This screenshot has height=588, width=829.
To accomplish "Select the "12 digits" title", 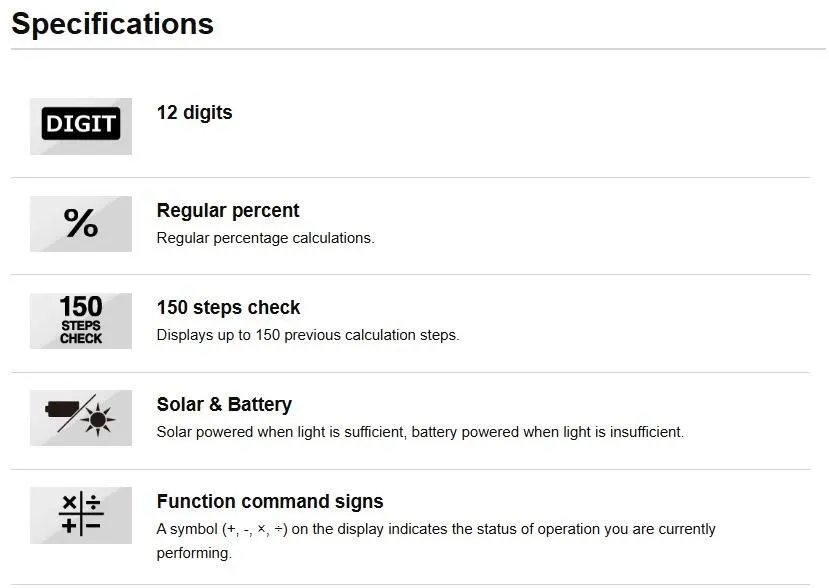I will (194, 113).
